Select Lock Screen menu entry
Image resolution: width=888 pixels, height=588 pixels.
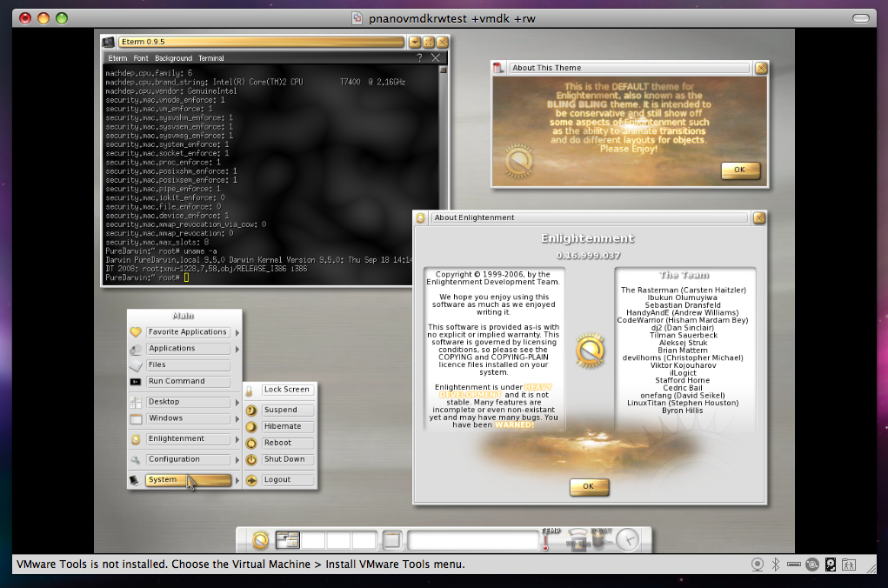point(288,390)
